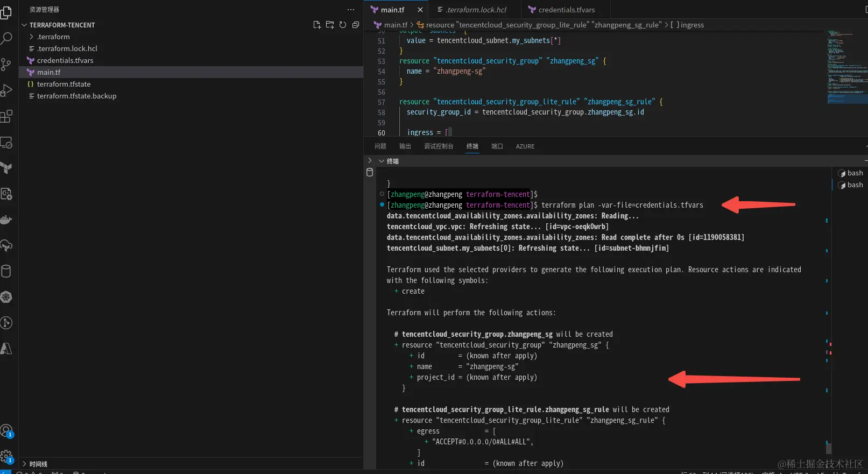Screen dimensions: 868x474
Task: Open the AZURE panel tab
Action: (x=525, y=146)
